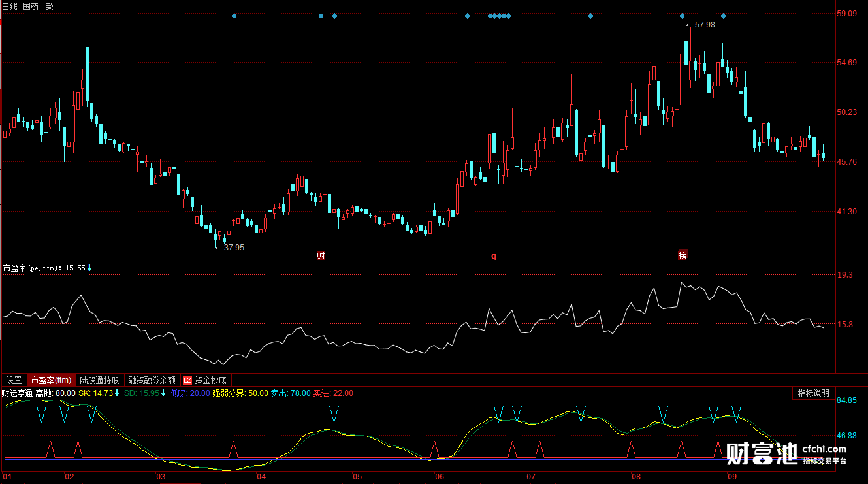Screen dimensions: 868x484
Task: Click the 财 event marker below the candlesticks
Action: click(x=321, y=256)
